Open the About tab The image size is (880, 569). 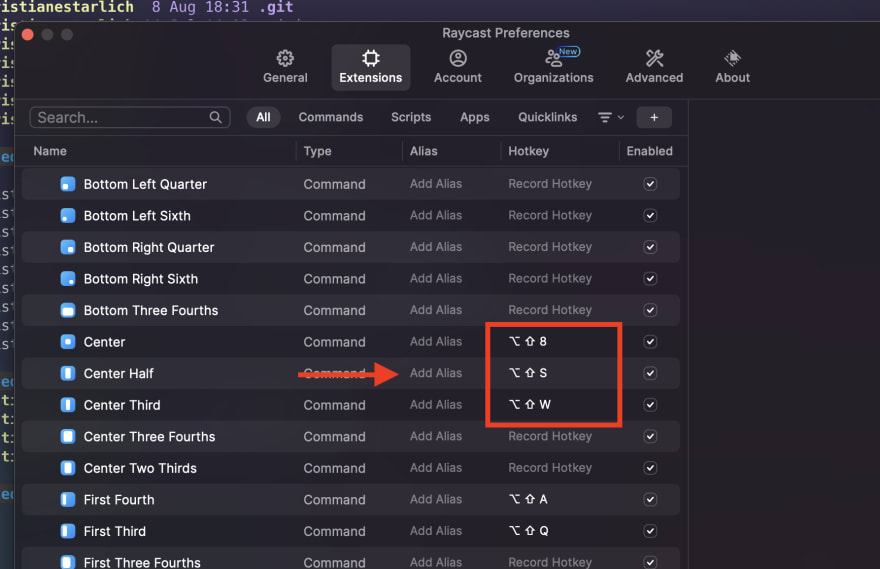click(732, 67)
